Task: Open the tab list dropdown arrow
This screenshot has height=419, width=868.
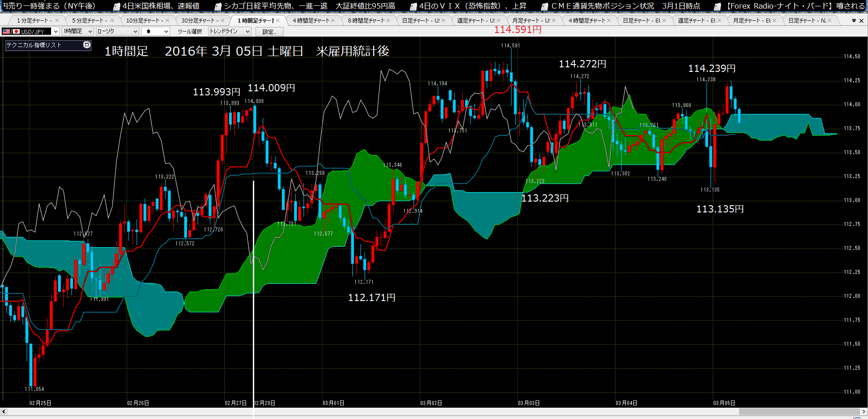Action: [x=854, y=21]
